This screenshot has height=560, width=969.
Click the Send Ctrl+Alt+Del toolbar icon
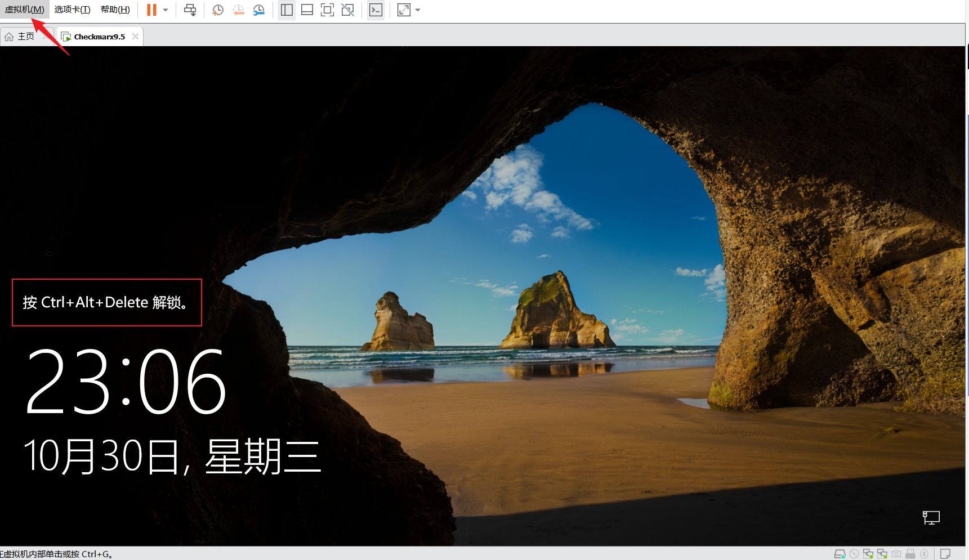190,10
